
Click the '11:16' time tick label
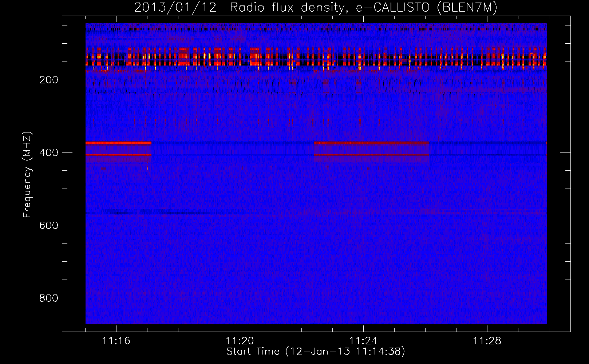[116, 341]
